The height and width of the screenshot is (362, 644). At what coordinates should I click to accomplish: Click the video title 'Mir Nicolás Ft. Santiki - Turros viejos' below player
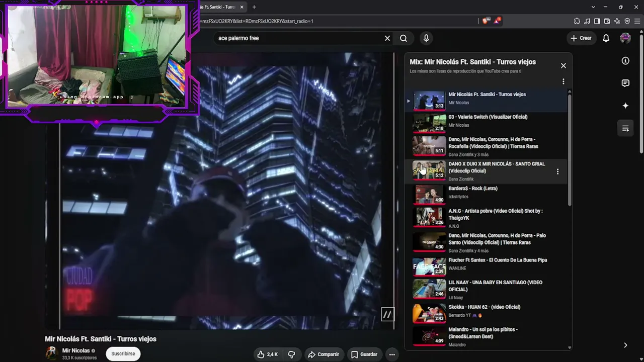[101, 339]
